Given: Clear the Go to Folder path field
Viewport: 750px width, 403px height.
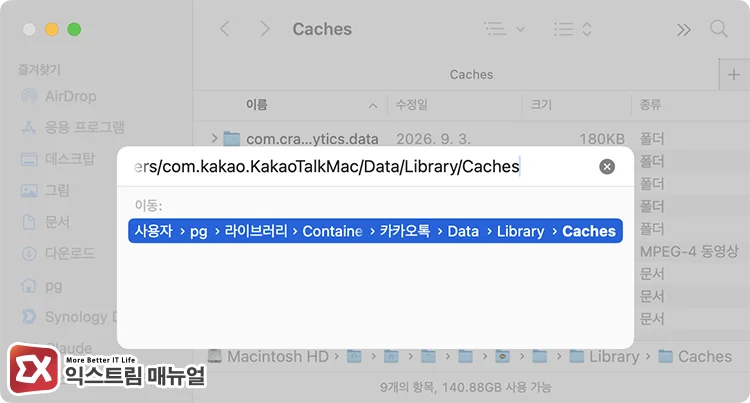Looking at the screenshot, I should point(607,167).
